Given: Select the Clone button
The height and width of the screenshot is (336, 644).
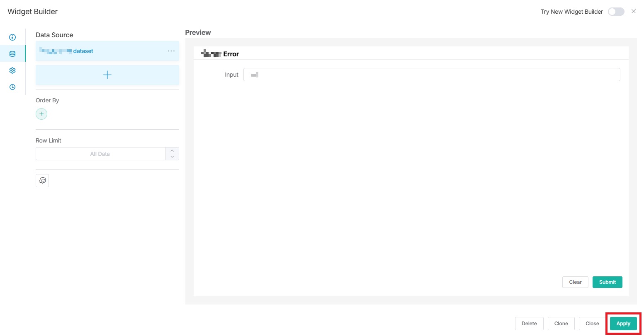Looking at the screenshot, I should coord(561,323).
